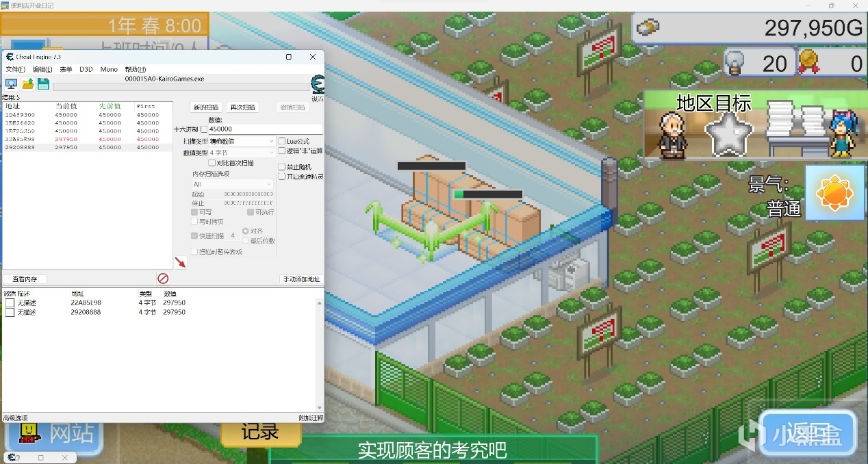Click the 手动添加地址 button
The image size is (868, 464).
301,279
